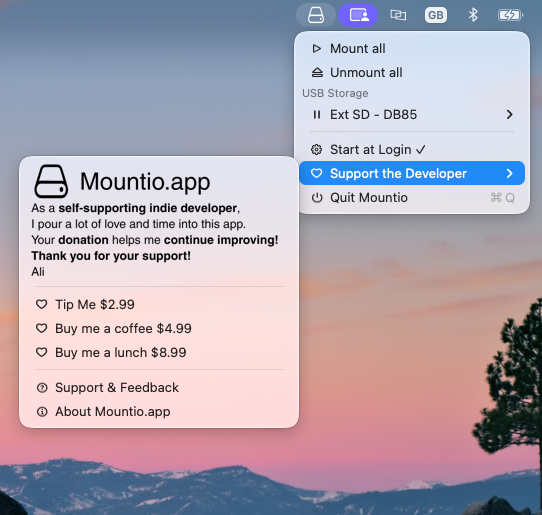The image size is (542, 515).
Task: Click 'I pour a lot of love' line
Action: 138,224
